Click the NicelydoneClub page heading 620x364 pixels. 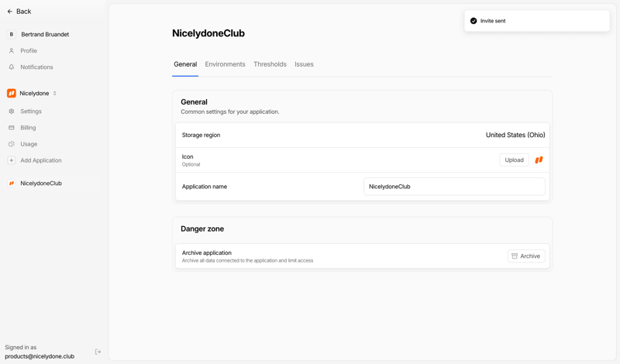pyautogui.click(x=208, y=33)
